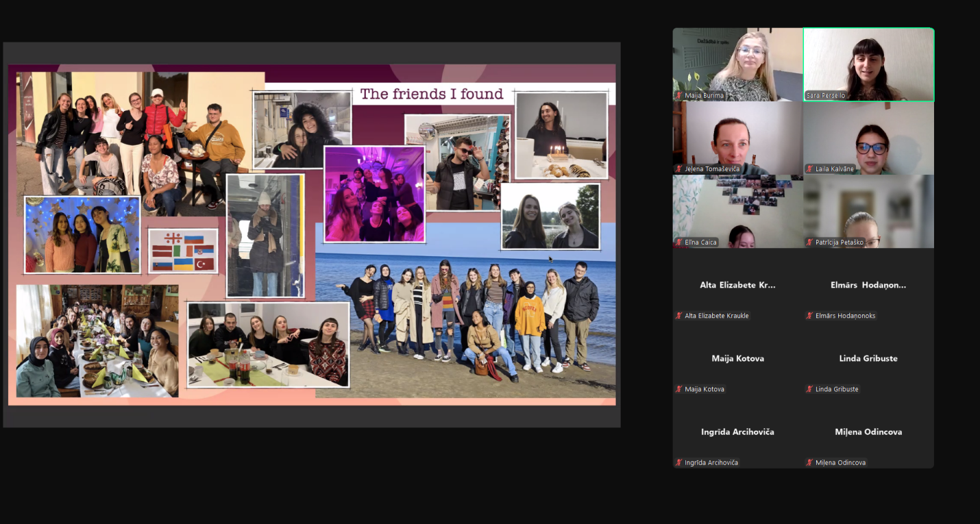Click muted mic icon beside Elīna Caica
The image size is (980, 524).
click(679, 242)
